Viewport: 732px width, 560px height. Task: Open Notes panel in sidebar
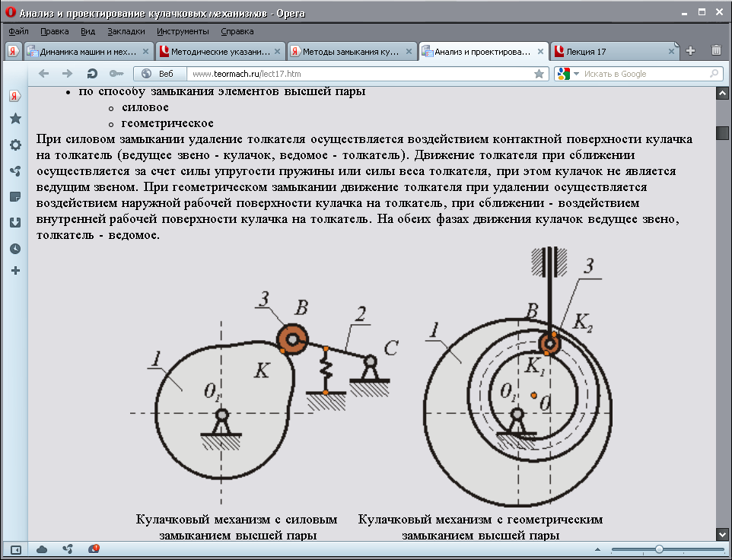[x=15, y=196]
